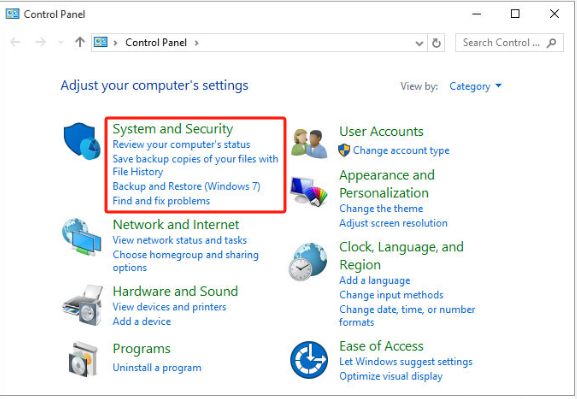The width and height of the screenshot is (577, 399).
Task: Open View devices and printers
Action: 169,307
